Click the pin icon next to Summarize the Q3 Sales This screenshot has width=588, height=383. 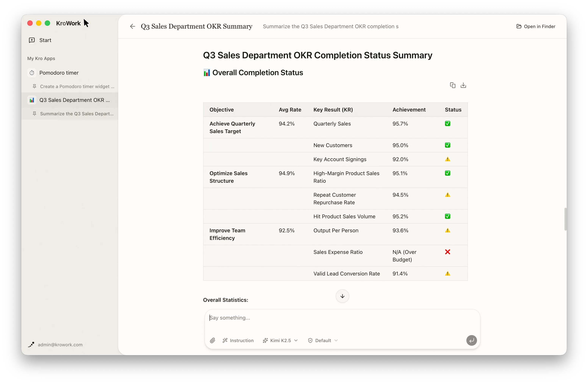(x=35, y=114)
